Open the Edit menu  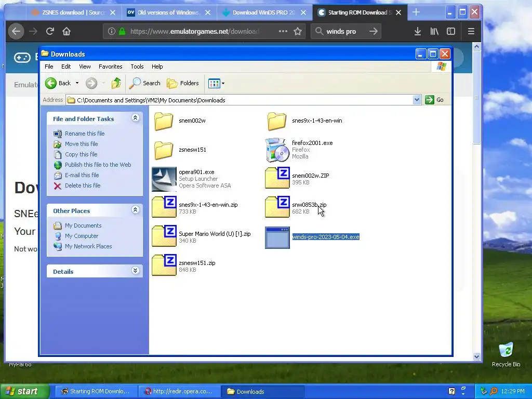pyautogui.click(x=66, y=66)
